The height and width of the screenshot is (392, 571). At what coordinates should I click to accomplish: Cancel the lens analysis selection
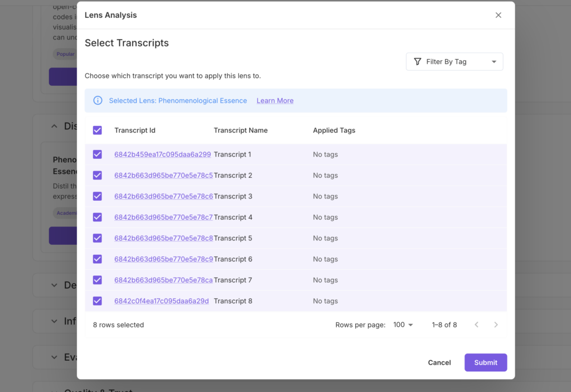(x=439, y=362)
